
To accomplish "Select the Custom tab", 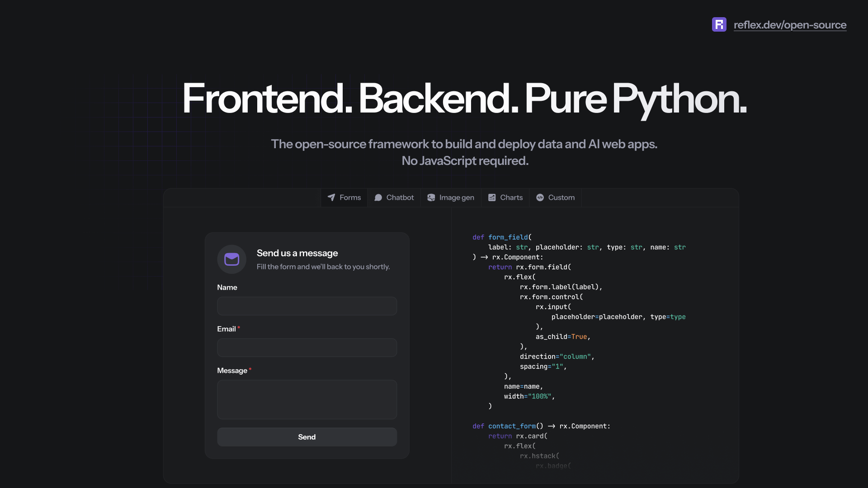I will coord(561,197).
